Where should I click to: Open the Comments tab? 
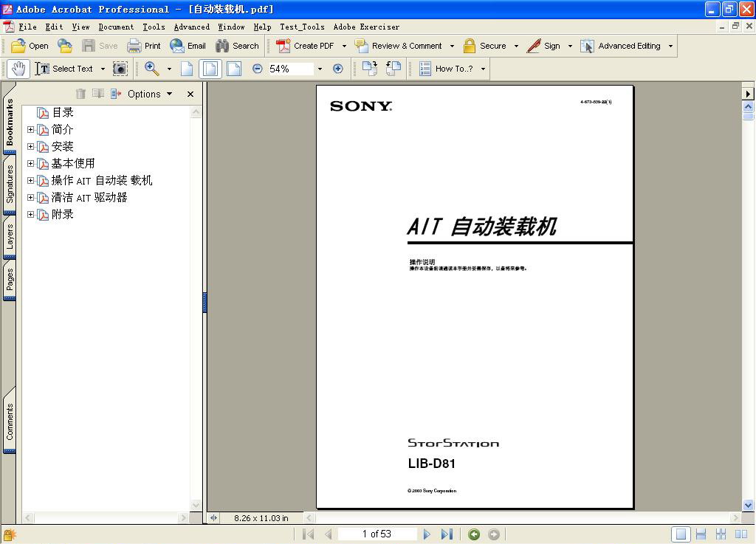pos(10,421)
